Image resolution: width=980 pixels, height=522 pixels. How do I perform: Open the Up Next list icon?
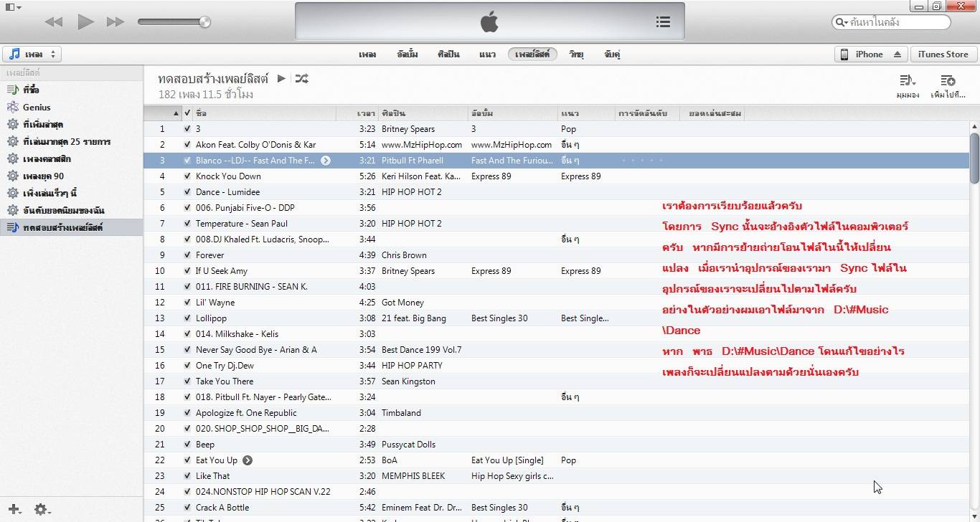(x=663, y=22)
